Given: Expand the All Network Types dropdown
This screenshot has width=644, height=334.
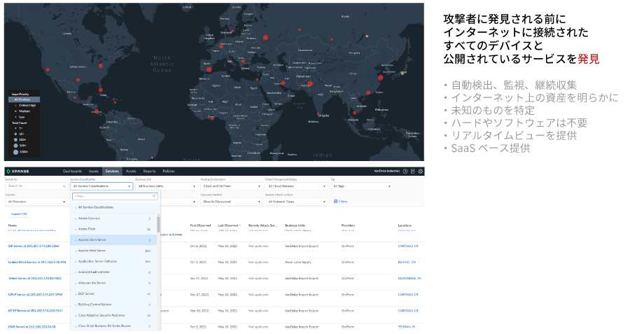Looking at the screenshot, I should click(x=296, y=202).
